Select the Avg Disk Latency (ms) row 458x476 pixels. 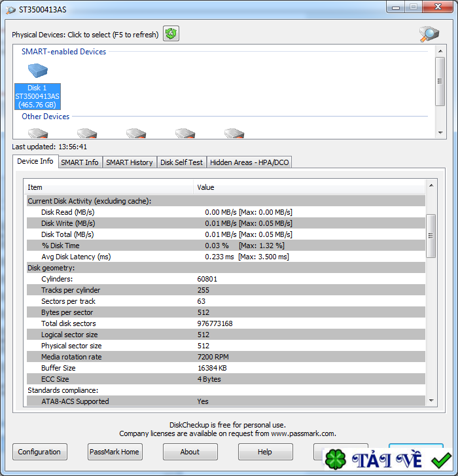[226, 257]
